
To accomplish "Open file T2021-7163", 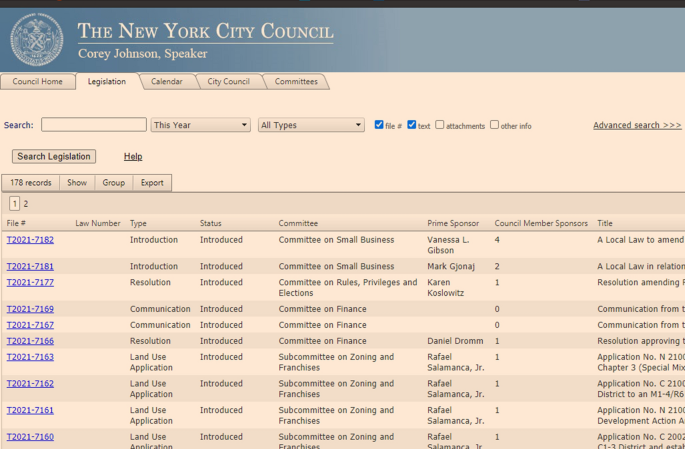I will pyautogui.click(x=30, y=357).
